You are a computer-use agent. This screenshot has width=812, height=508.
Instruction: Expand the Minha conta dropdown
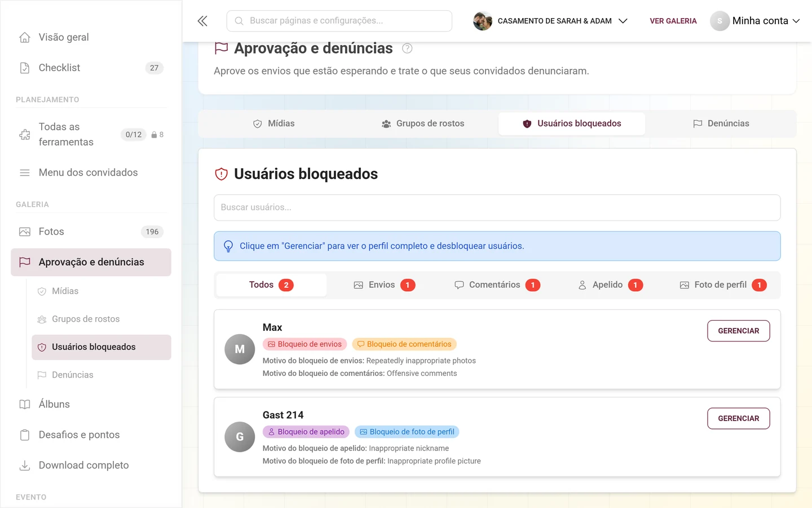tap(755, 21)
